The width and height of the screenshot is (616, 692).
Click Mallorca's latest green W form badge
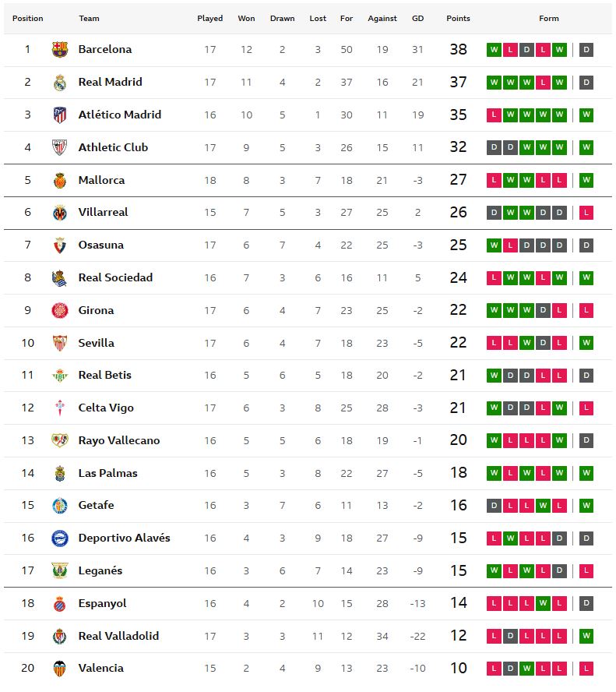pos(586,180)
